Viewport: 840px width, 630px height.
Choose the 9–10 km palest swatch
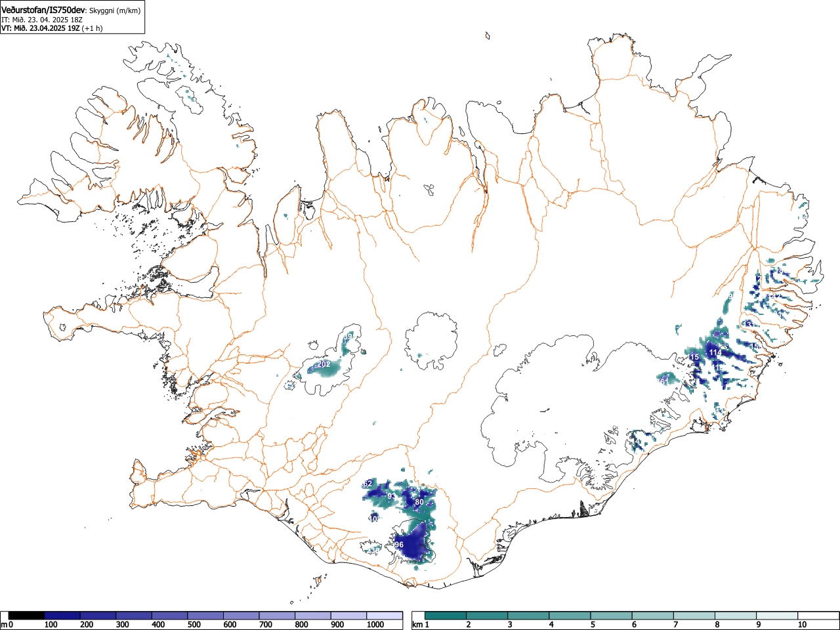pos(777,616)
